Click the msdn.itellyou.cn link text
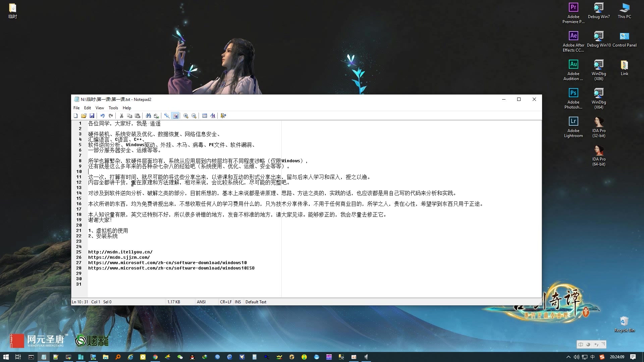644x362 pixels. [x=120, y=252]
